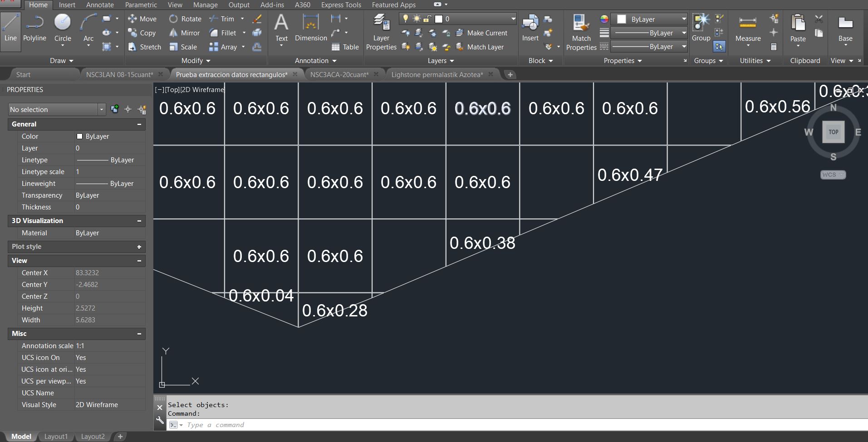Select the Mirror tool
The width and height of the screenshot is (868, 442).
pos(184,33)
